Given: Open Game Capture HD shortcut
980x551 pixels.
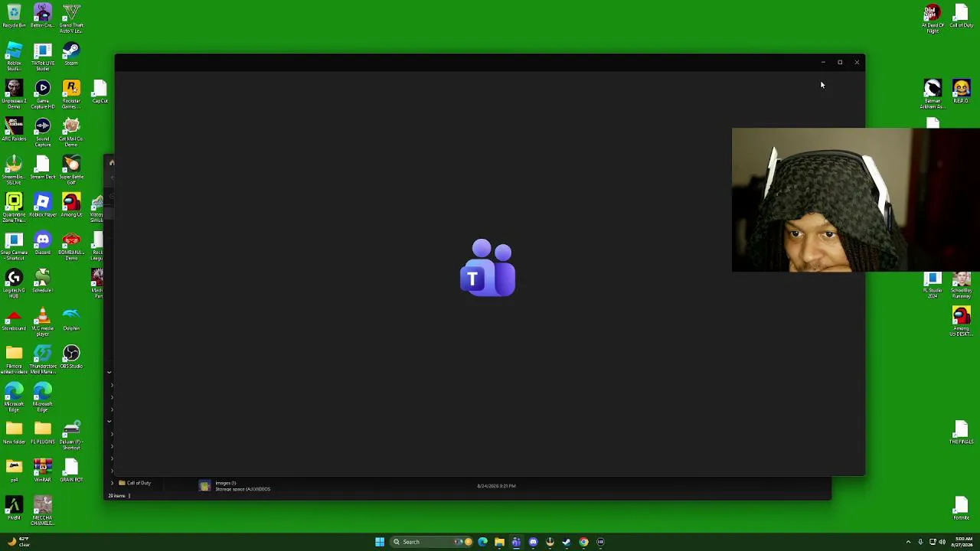Looking at the screenshot, I should point(43,94).
